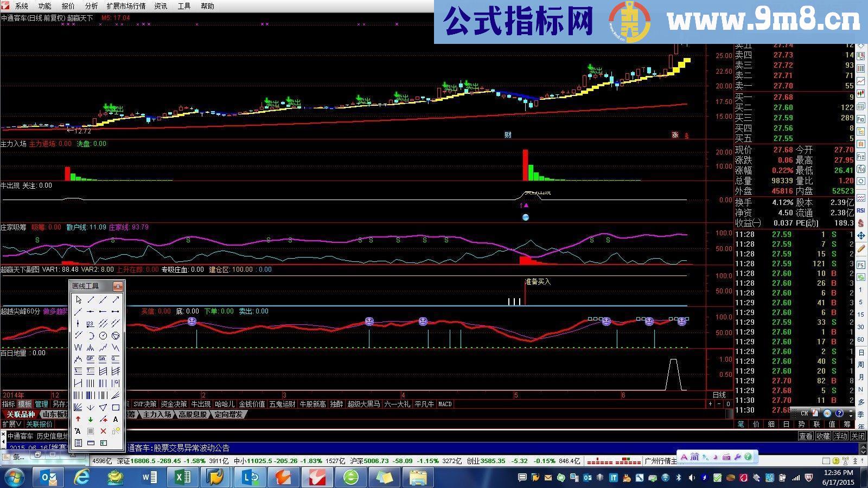This screenshot has width=868, height=488.
Task: Select the text annotation A tool
Action: tap(115, 419)
